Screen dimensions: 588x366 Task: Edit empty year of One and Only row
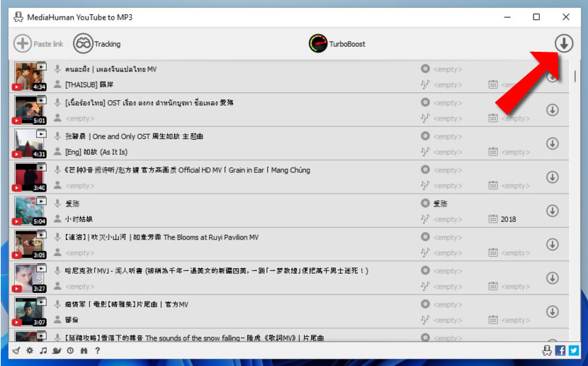(x=515, y=152)
